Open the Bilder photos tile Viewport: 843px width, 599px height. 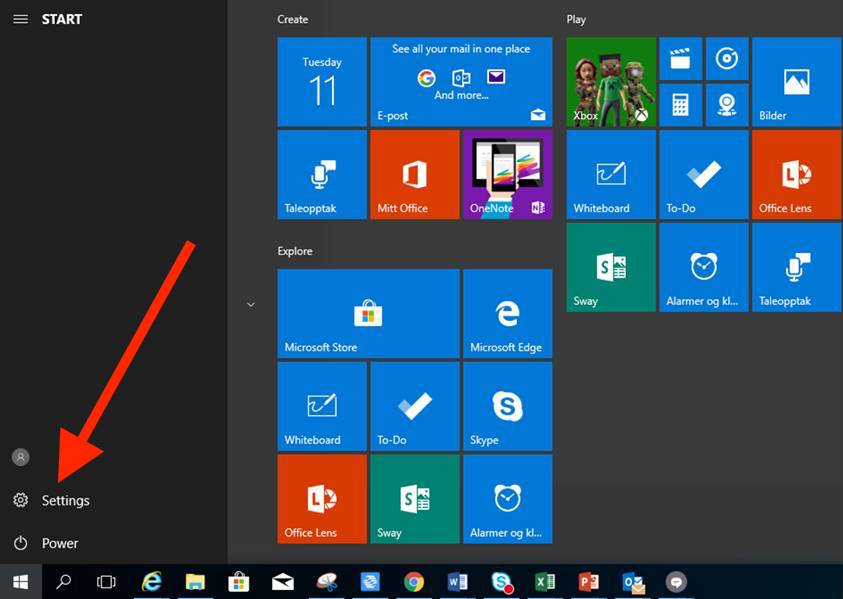[796, 82]
